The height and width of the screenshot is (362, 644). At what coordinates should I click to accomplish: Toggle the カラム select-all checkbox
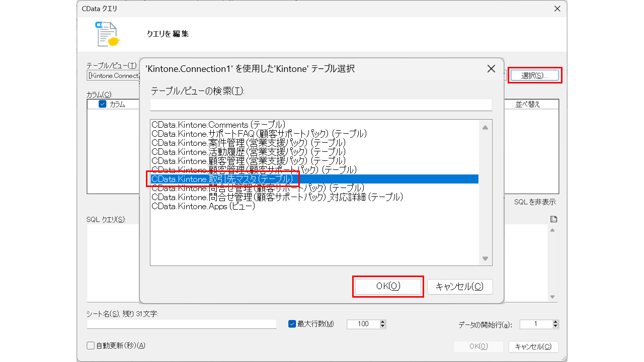(102, 104)
